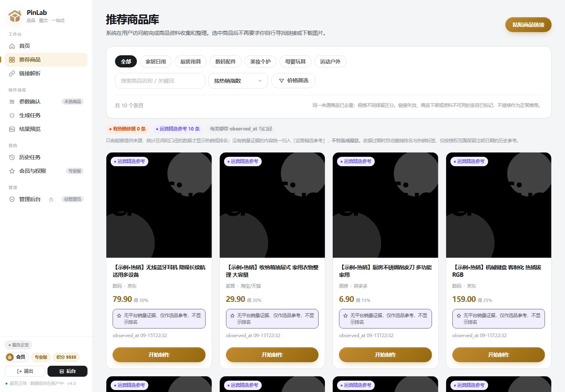565x392 pixels.
Task: Click the 未选商品 badge
Action: point(73,102)
